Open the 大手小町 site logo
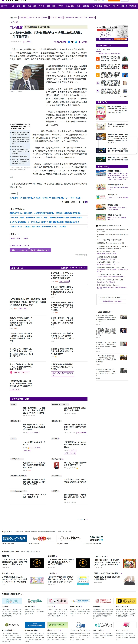138x644 pixels. [58, 601]
